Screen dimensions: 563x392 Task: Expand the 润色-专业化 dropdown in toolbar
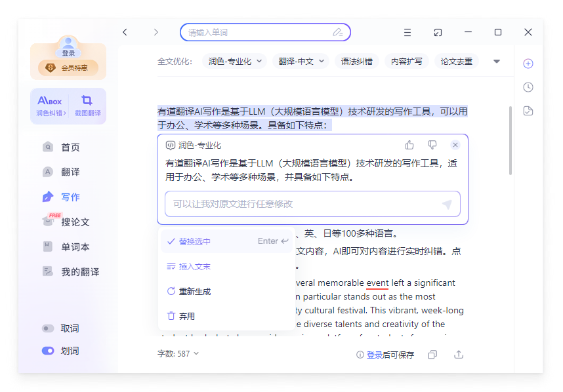pos(235,62)
